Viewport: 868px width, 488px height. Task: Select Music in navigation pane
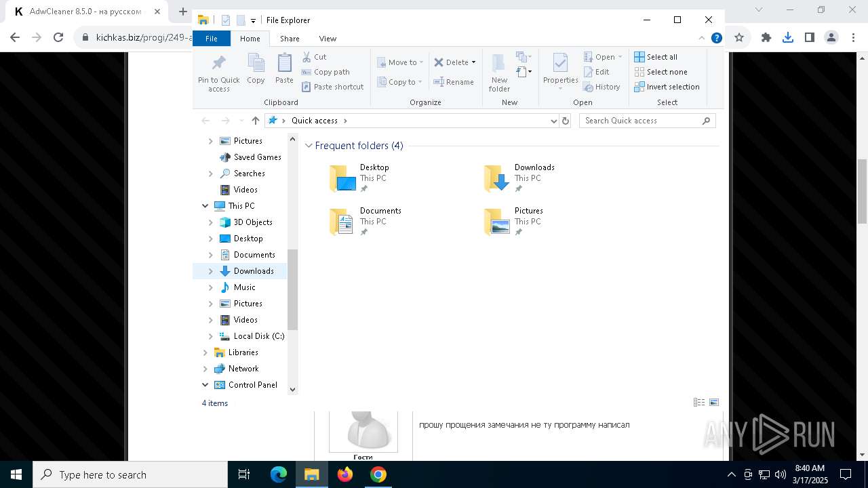244,287
